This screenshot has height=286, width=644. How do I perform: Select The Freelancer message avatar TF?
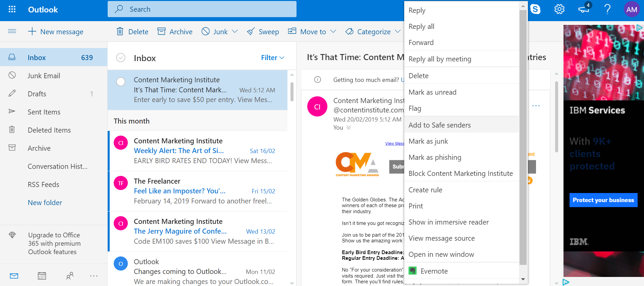click(x=121, y=183)
